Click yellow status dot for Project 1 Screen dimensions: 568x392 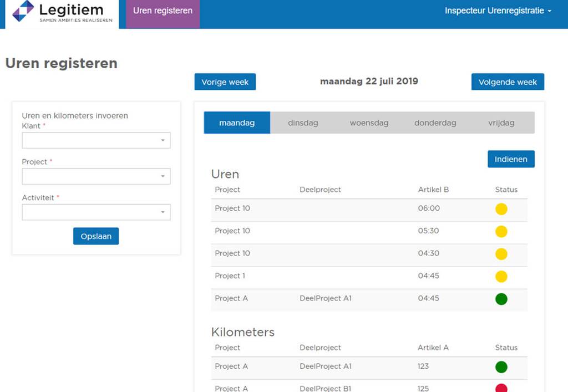click(x=501, y=276)
